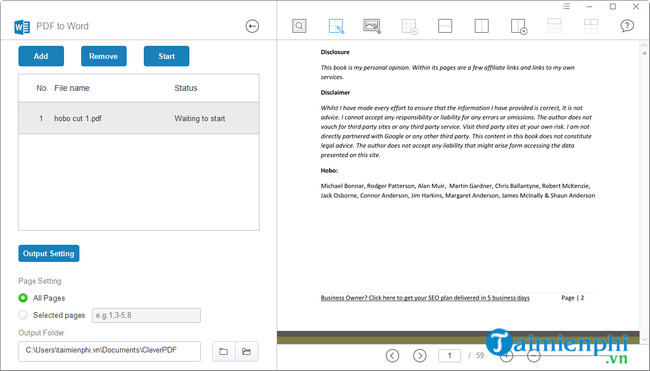
Task: Click the current page number field
Action: 449,356
